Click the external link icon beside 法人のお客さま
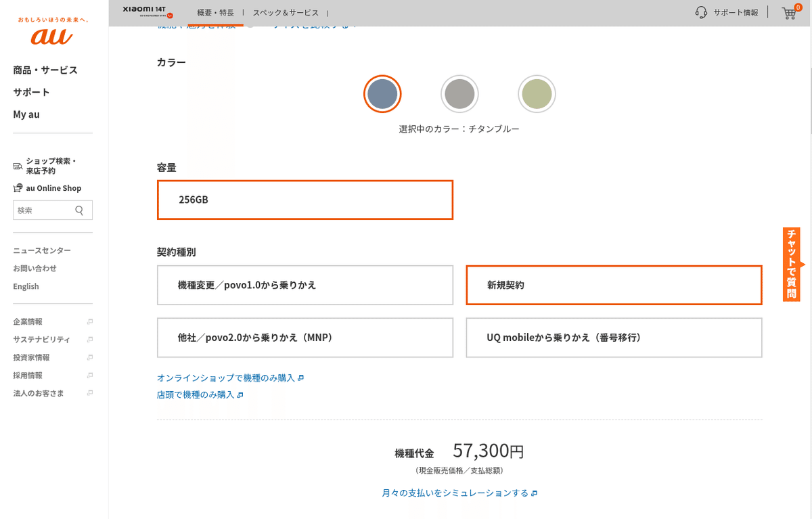This screenshot has width=812, height=519. 89,393
